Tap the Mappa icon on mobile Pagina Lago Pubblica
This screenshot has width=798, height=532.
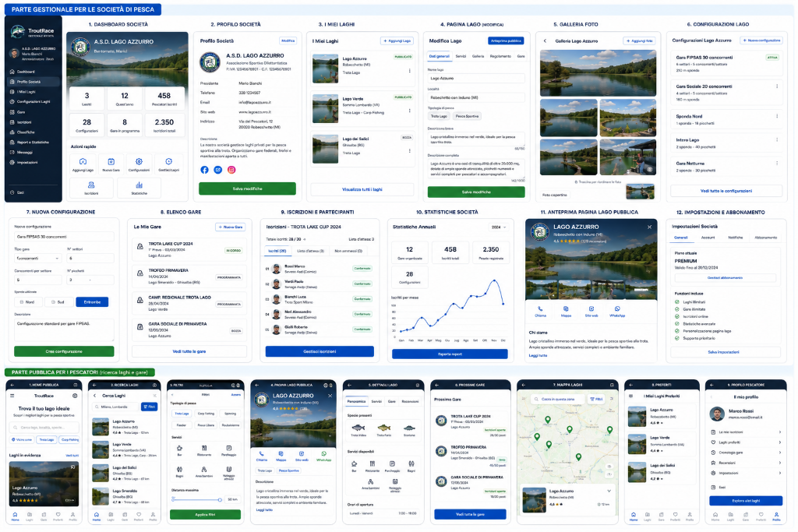pos(281,453)
